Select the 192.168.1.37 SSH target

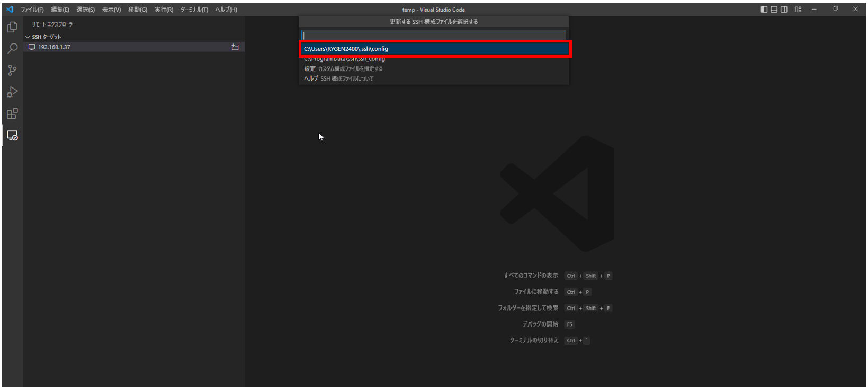click(x=134, y=47)
